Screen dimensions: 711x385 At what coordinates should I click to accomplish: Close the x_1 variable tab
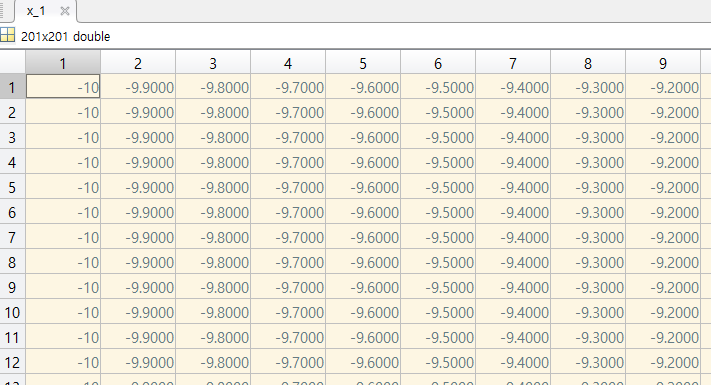[x=65, y=11]
